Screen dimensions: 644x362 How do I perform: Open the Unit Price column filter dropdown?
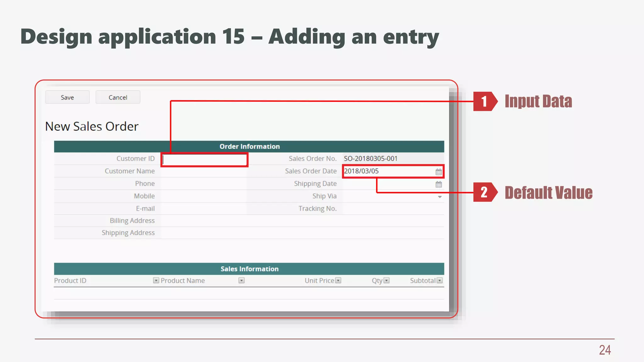click(338, 280)
